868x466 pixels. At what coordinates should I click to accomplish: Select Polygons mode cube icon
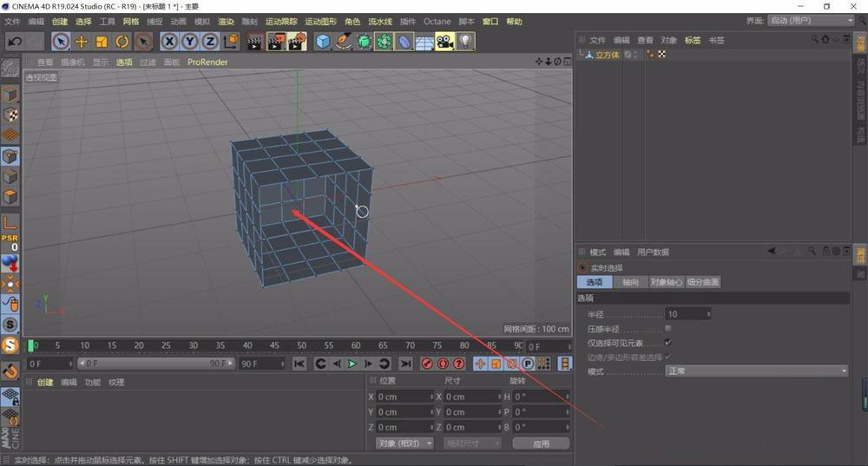pos(10,197)
